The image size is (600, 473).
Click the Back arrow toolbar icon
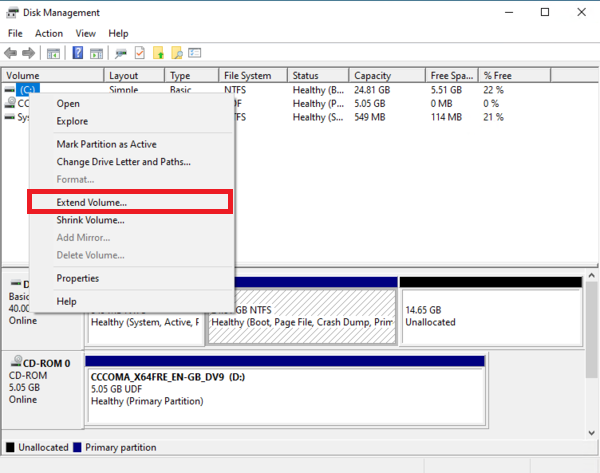click(12, 52)
